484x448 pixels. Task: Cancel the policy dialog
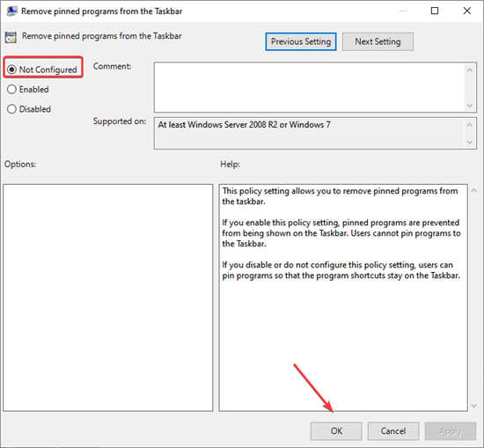(393, 431)
